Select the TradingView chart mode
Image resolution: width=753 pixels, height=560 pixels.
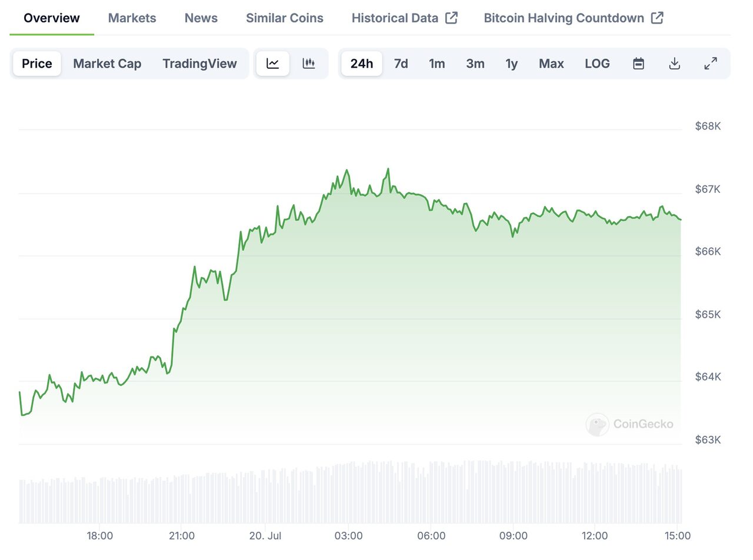coord(200,64)
